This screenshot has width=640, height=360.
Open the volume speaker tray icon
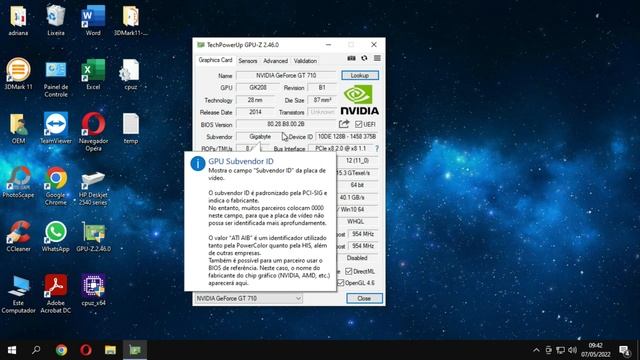[x=572, y=350]
